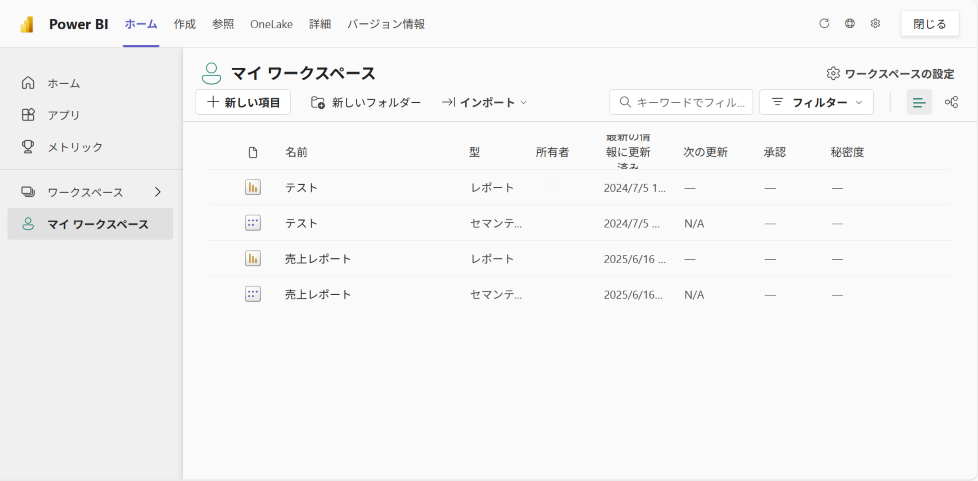This screenshot has width=978, height=481.
Task: Open settings gear icon in top bar
Action: click(x=875, y=24)
